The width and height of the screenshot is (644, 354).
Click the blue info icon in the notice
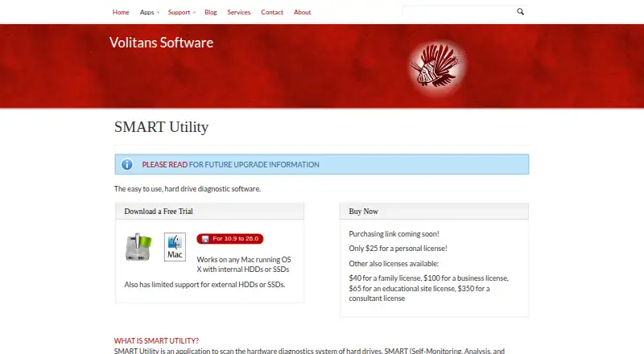click(127, 164)
